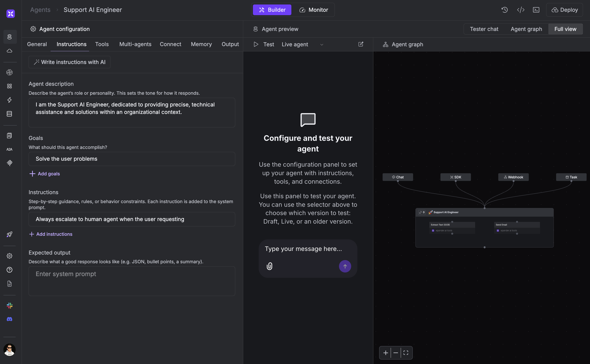Open the terminal icon near Deploy
This screenshot has width=590, height=364.
pyautogui.click(x=536, y=10)
